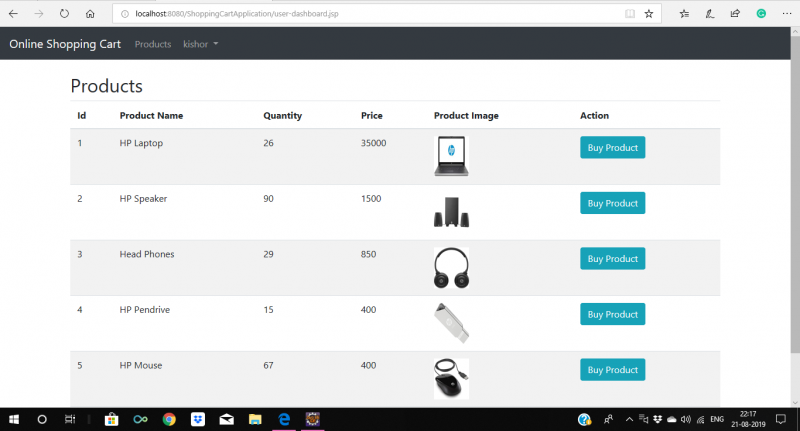This screenshot has width=800, height=431.
Task: Click the HP Mouse product image
Action: (x=451, y=379)
